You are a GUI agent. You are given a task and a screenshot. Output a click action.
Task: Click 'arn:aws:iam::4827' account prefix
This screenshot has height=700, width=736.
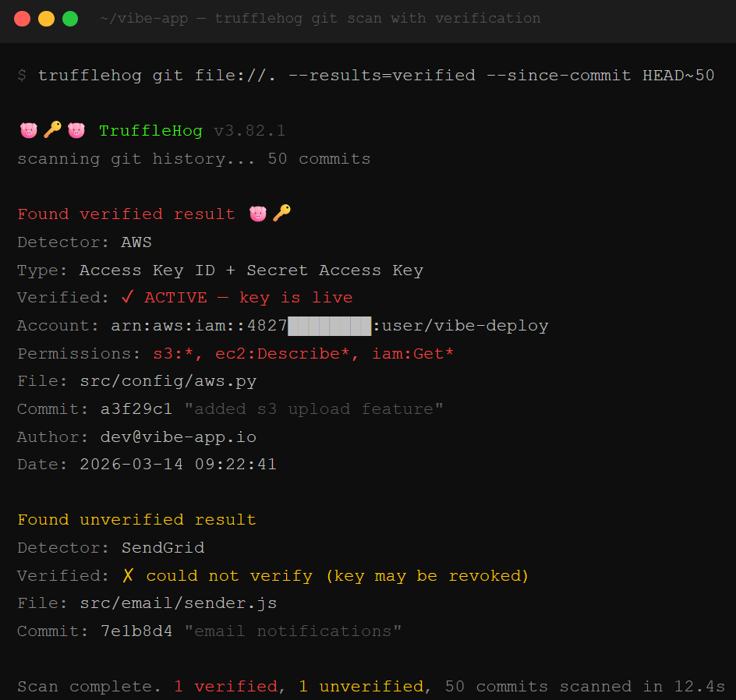[199, 326]
